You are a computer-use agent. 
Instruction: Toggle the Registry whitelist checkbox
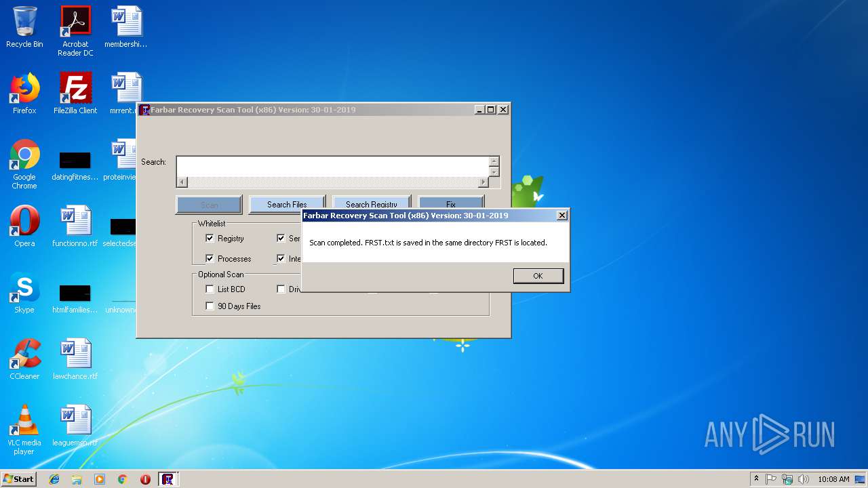(210, 239)
